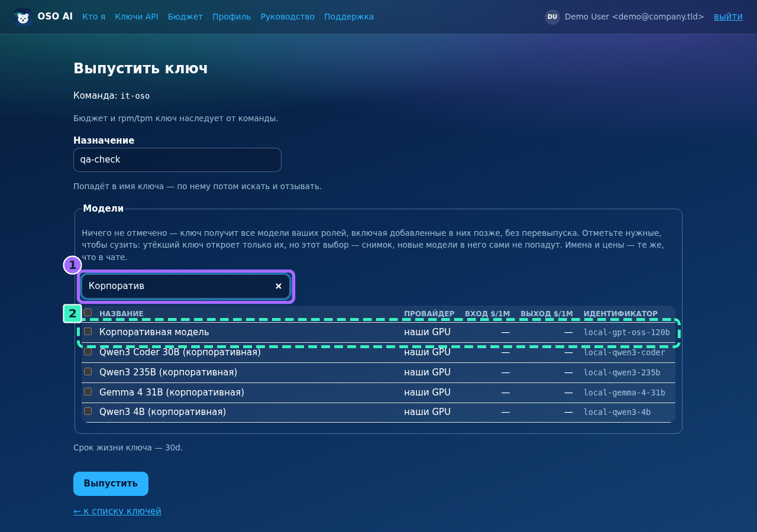This screenshot has width=757, height=532.
Task: Clear the model search field with ×
Action: pos(279,286)
